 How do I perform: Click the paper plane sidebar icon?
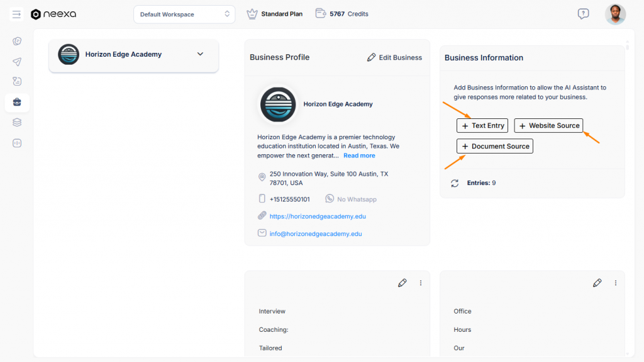pos(17,62)
